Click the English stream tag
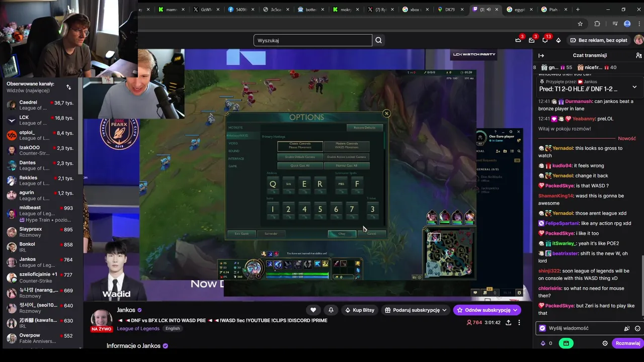This screenshot has height=362, width=644. pos(173,328)
